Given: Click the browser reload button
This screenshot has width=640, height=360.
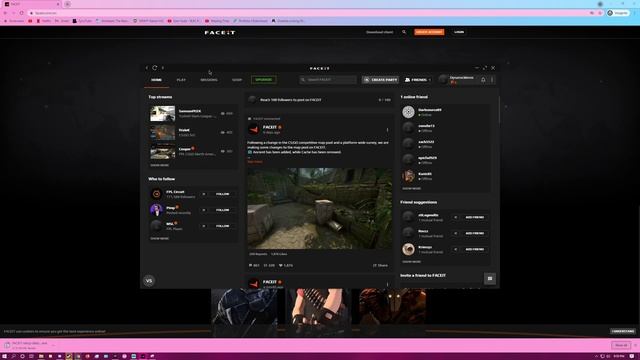Looking at the screenshot, I should click(22, 13).
